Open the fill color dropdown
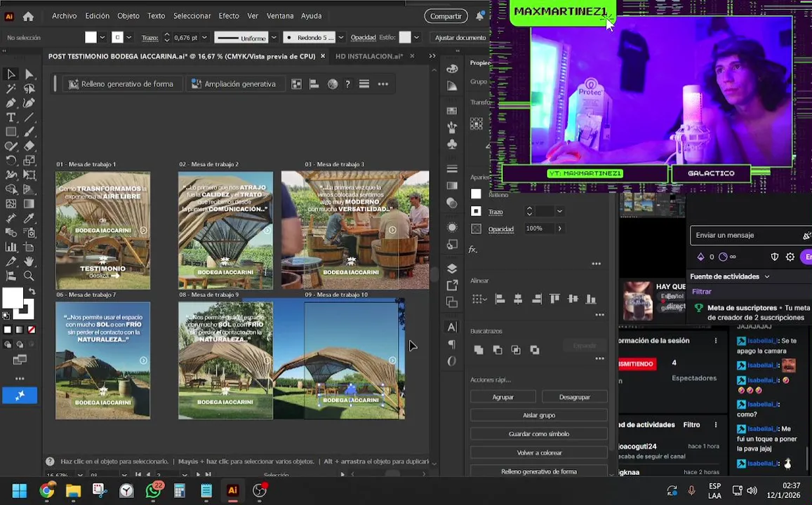This screenshot has width=812, height=505. [102, 37]
